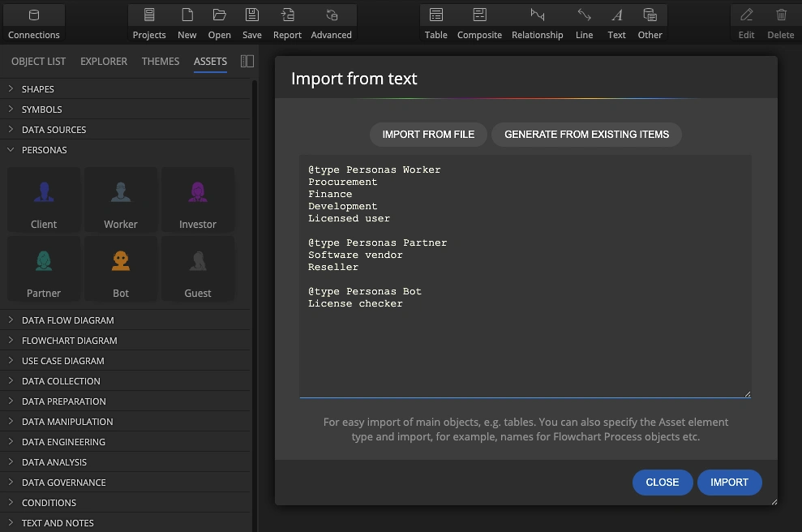Click the '@type Personas Partner' line
This screenshot has width=802, height=532.
pos(377,243)
